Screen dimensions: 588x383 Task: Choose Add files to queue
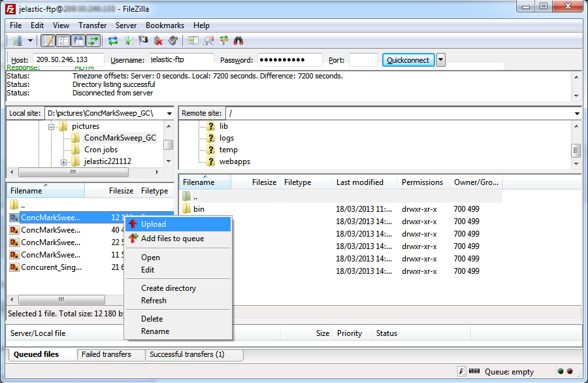pyautogui.click(x=178, y=239)
